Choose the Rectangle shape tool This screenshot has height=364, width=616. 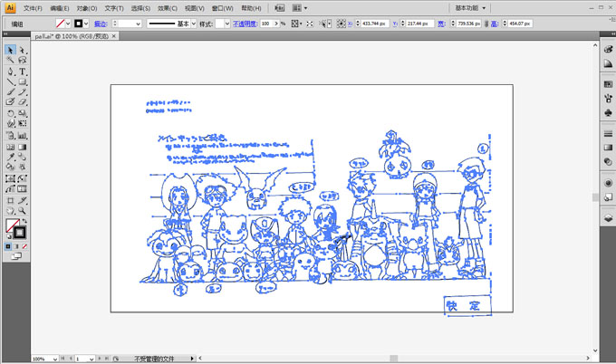tap(23, 81)
